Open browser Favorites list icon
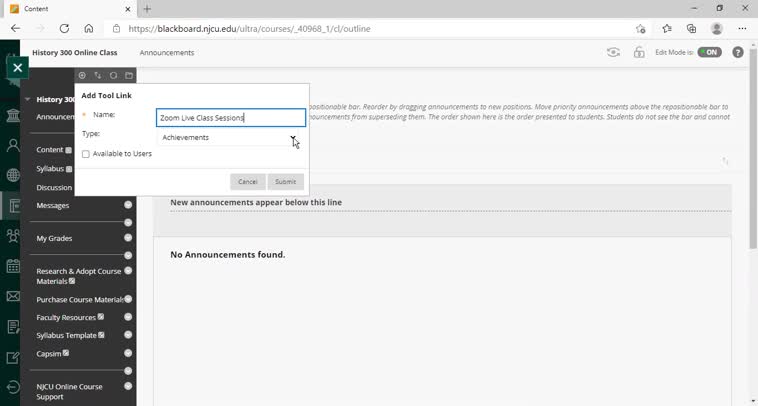 (667, 29)
